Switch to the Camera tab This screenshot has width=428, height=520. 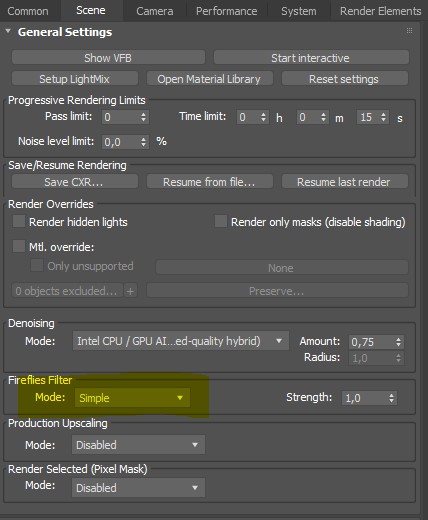click(155, 11)
